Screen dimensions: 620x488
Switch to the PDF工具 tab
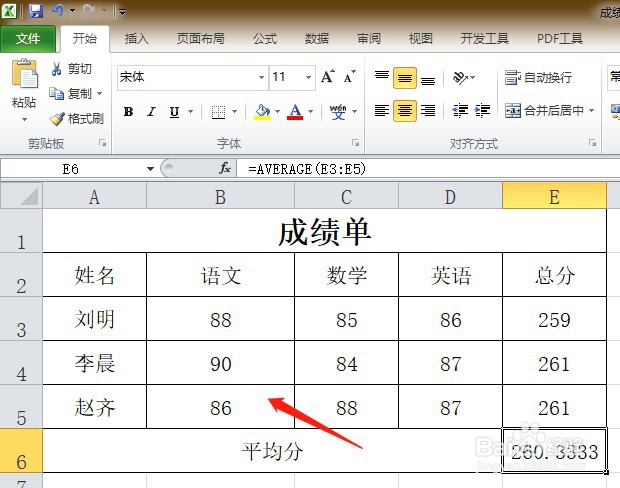560,38
